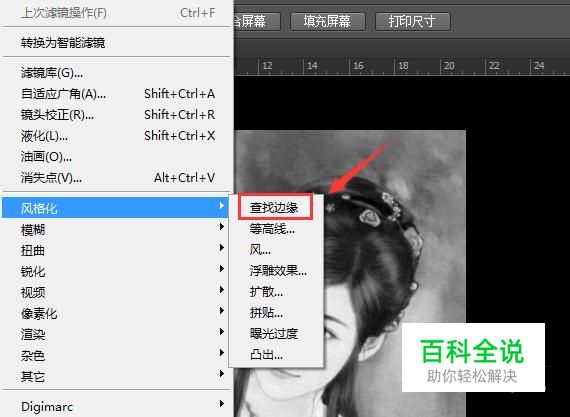
Task: Select 风... wind filter
Action: click(x=276, y=250)
